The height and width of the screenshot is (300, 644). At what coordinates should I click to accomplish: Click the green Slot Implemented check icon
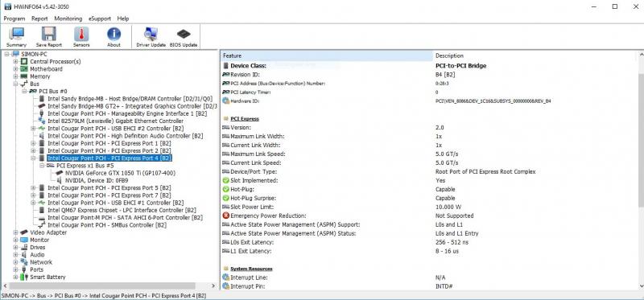coord(225,181)
